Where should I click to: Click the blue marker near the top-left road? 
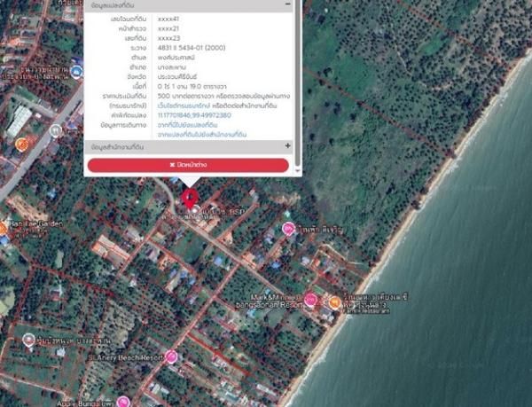point(76,72)
